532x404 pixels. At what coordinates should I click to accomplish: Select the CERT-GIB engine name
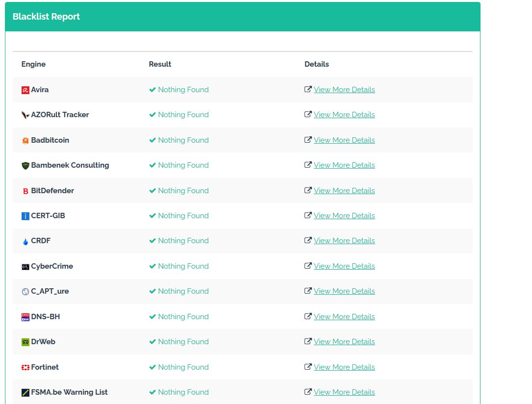pos(48,216)
